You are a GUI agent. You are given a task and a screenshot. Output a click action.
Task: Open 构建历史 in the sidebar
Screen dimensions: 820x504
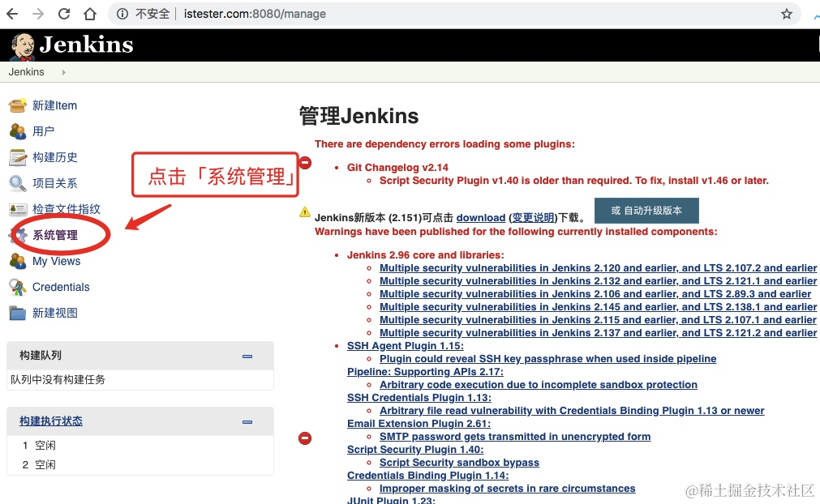pyautogui.click(x=55, y=157)
